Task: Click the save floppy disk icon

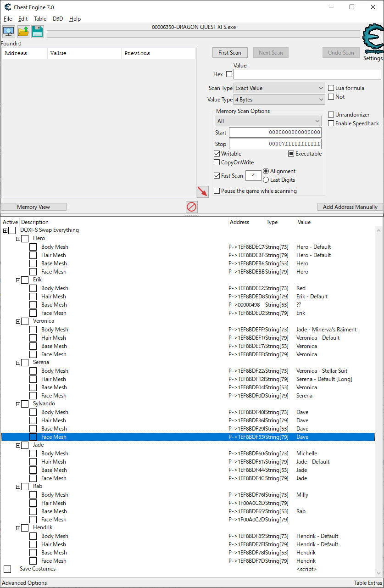Action: click(x=37, y=32)
